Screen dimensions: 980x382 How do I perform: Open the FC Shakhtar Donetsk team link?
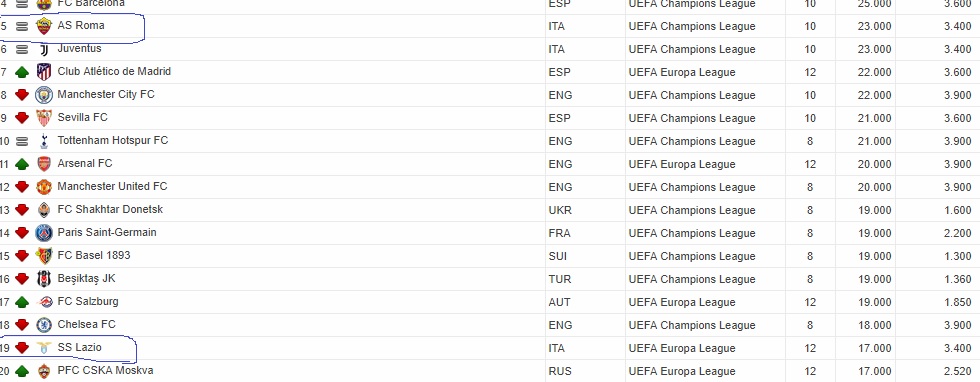pyautogui.click(x=110, y=209)
